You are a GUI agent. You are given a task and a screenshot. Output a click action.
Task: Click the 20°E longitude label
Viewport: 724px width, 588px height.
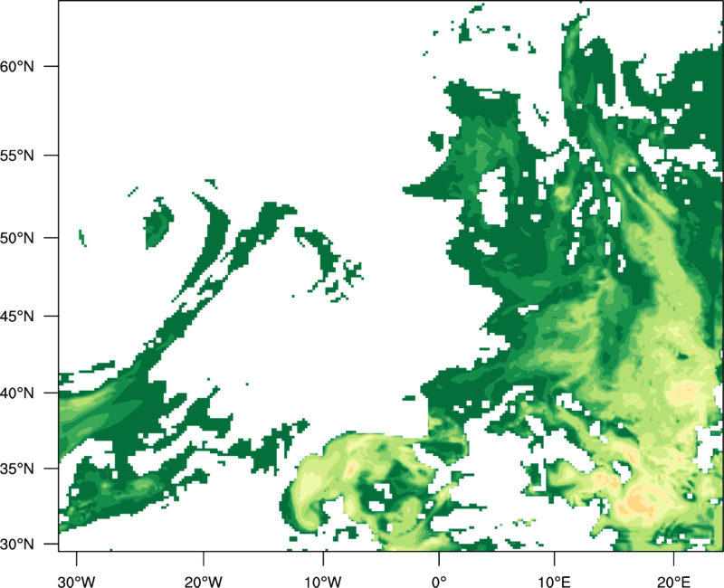tap(673, 582)
